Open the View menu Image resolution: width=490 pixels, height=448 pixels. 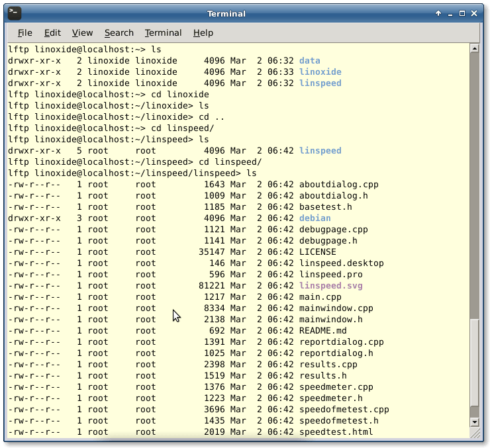[x=82, y=32]
